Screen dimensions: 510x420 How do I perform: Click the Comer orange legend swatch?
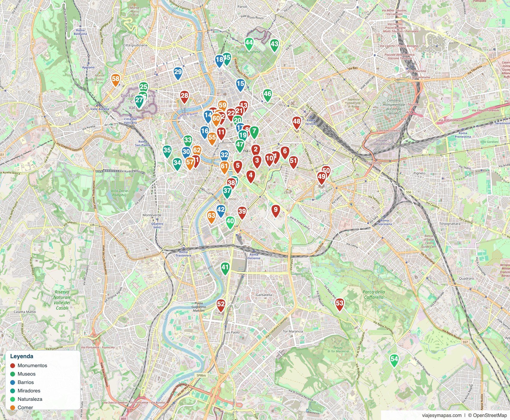(13, 408)
